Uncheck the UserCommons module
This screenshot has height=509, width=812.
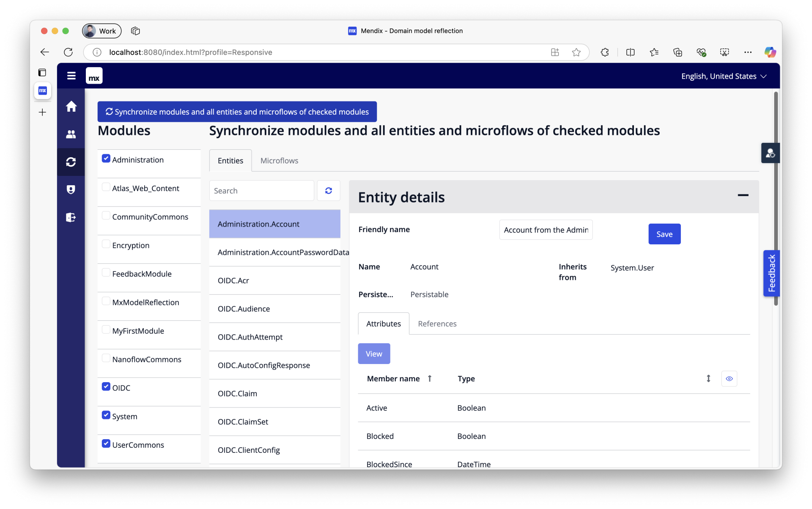[106, 444]
